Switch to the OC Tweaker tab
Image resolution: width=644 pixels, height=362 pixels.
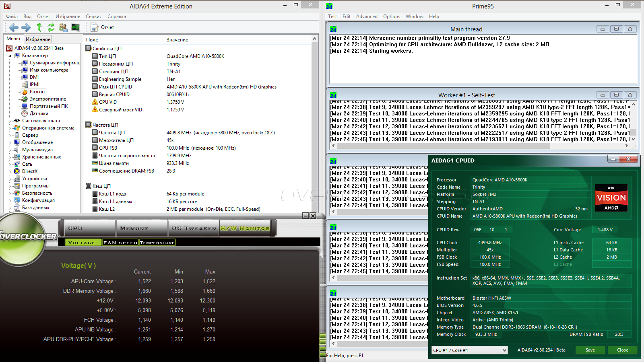point(194,228)
